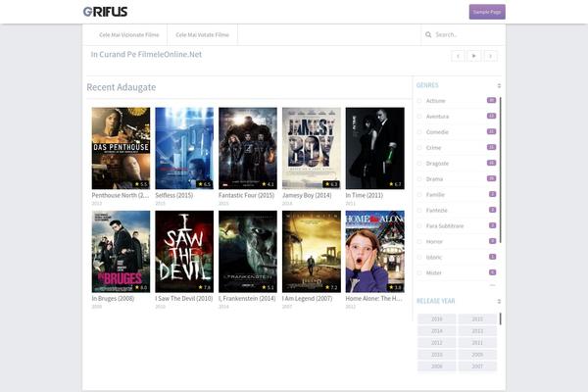
Task: Open the I Saw The Devil poster
Action: pyautogui.click(x=184, y=251)
